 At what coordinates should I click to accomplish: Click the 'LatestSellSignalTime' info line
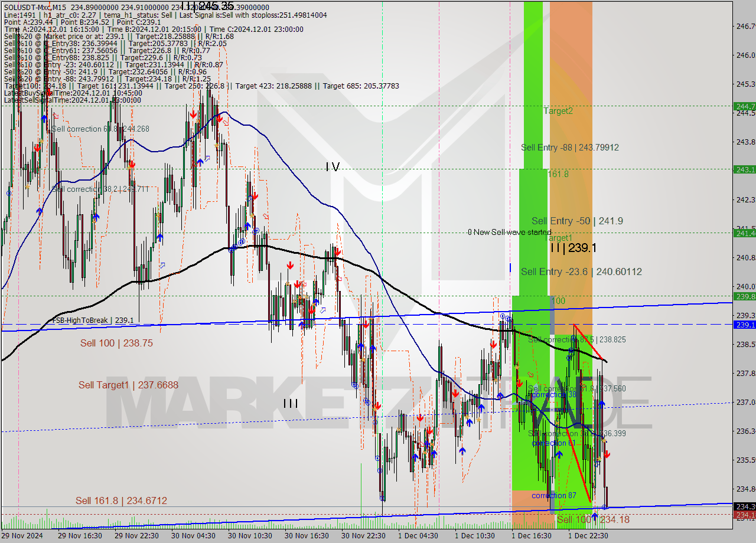(72, 100)
